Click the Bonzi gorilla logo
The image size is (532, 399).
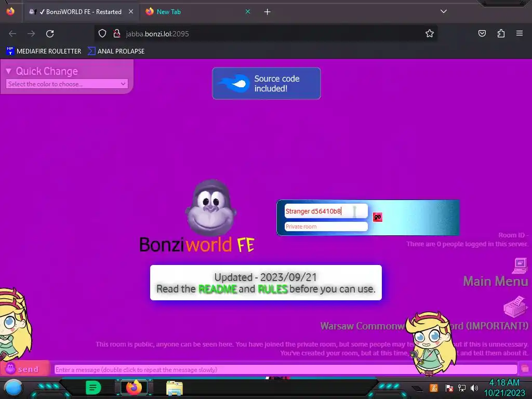211,208
